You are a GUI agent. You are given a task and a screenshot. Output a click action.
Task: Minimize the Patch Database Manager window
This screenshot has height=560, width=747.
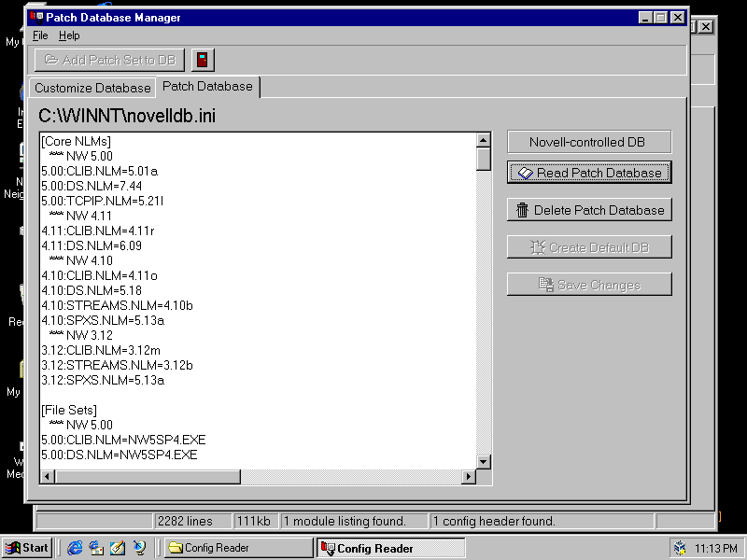pos(645,18)
